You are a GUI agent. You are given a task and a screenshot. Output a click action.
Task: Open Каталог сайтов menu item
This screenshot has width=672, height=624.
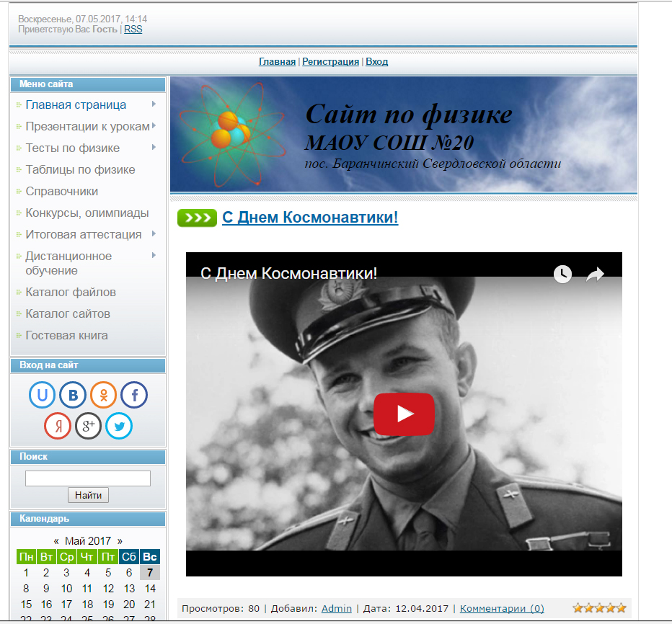click(x=68, y=313)
